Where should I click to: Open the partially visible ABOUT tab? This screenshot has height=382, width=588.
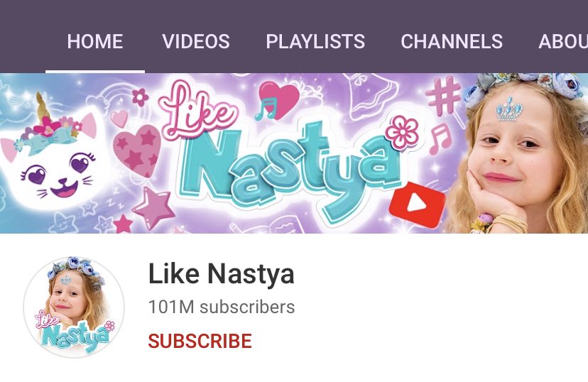(x=563, y=41)
